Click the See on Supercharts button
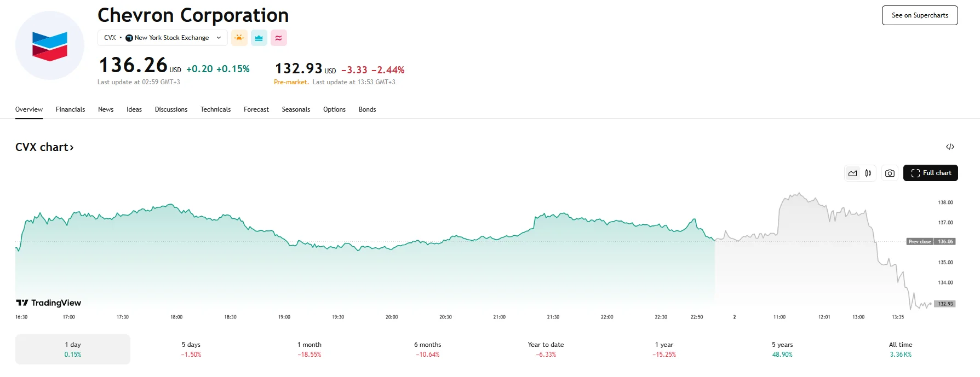Image resolution: width=980 pixels, height=377 pixels. pyautogui.click(x=920, y=15)
